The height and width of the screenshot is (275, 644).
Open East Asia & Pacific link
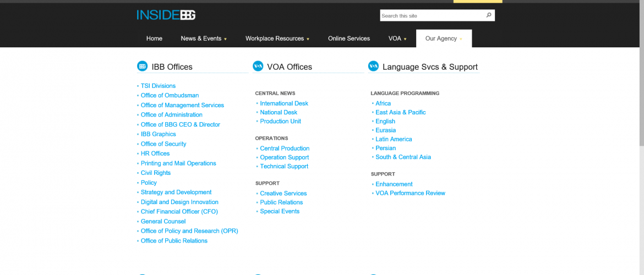[x=401, y=112]
